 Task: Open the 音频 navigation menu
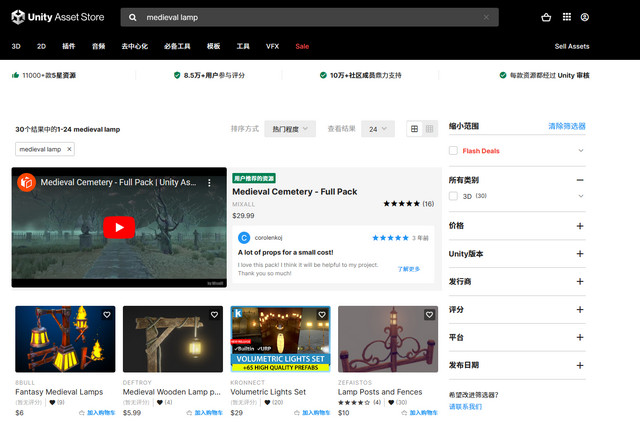(x=98, y=47)
